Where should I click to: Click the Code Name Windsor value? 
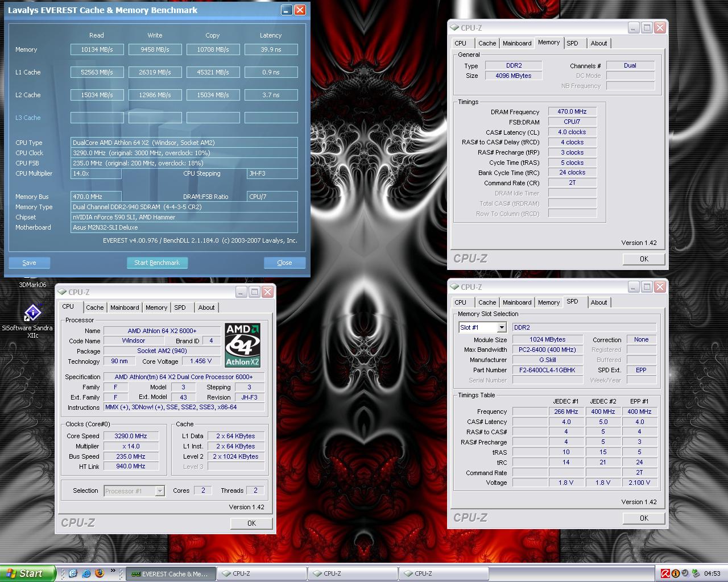coord(134,341)
